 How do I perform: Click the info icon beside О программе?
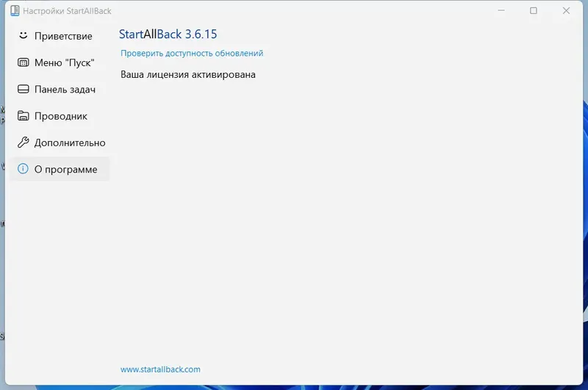23,169
